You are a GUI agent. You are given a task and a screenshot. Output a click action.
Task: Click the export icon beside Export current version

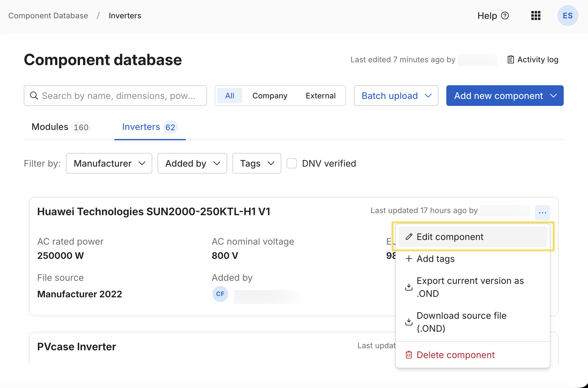click(x=409, y=287)
